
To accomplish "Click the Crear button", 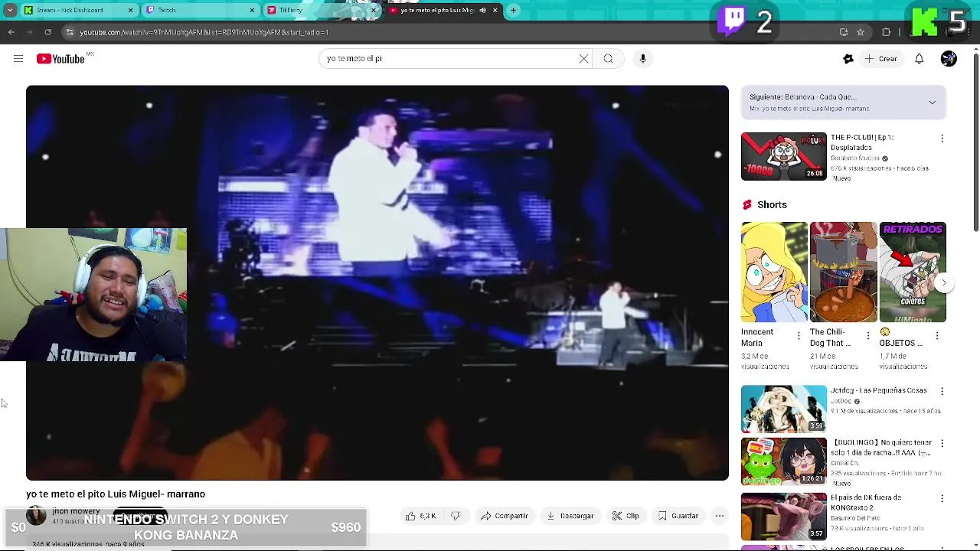I will pyautogui.click(x=880, y=59).
